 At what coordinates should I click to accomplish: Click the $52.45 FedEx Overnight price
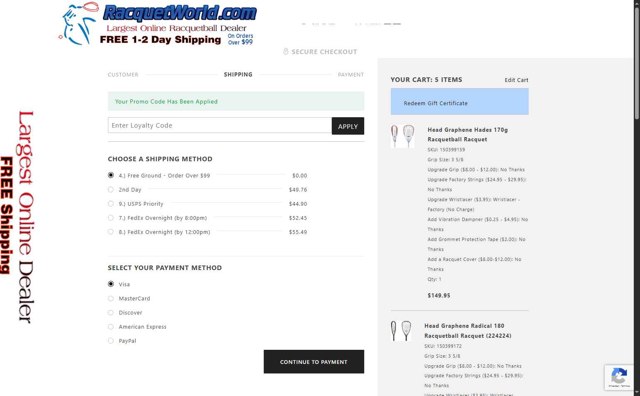pos(298,218)
